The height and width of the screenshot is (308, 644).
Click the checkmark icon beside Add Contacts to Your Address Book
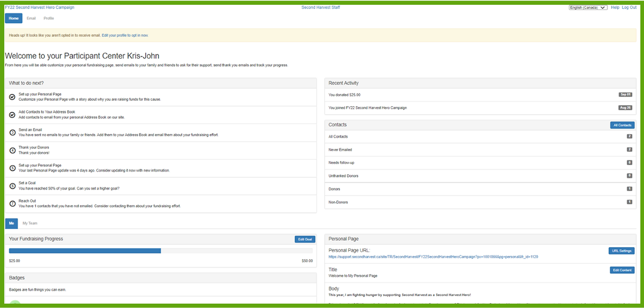[12, 115]
